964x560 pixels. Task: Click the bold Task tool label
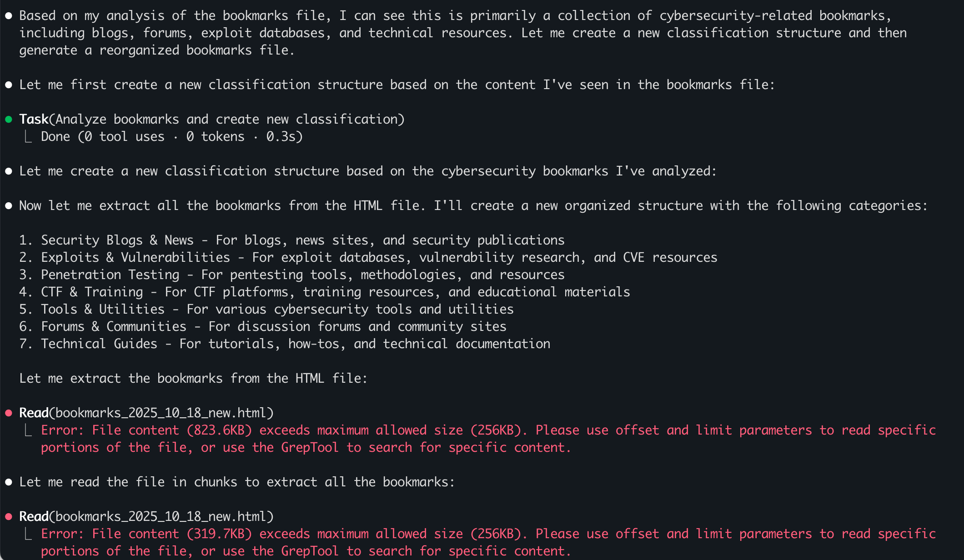34,120
